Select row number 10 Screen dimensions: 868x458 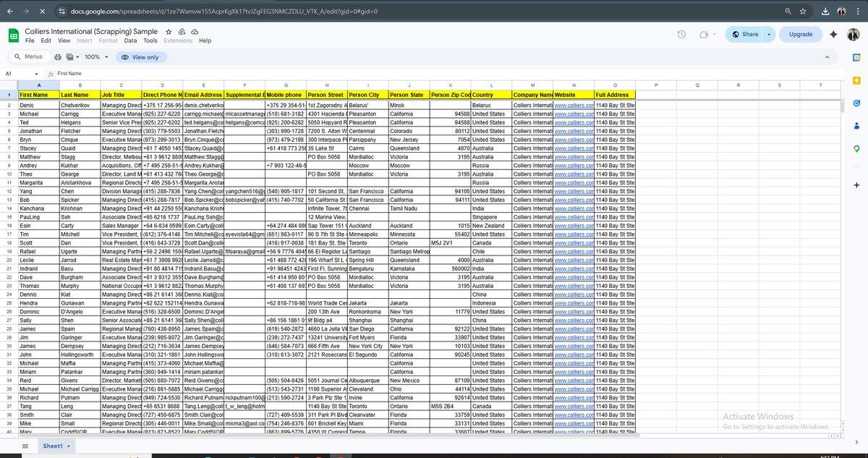pos(9,174)
